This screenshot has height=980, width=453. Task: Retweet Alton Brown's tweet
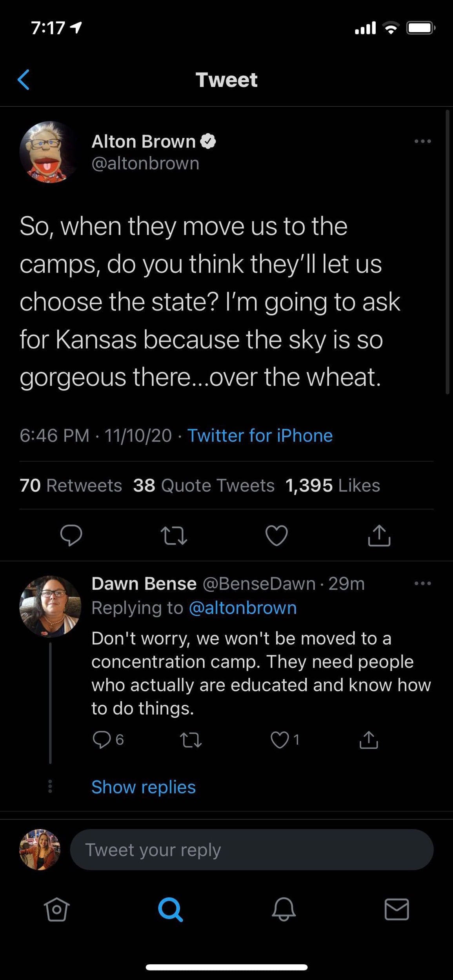click(x=175, y=536)
